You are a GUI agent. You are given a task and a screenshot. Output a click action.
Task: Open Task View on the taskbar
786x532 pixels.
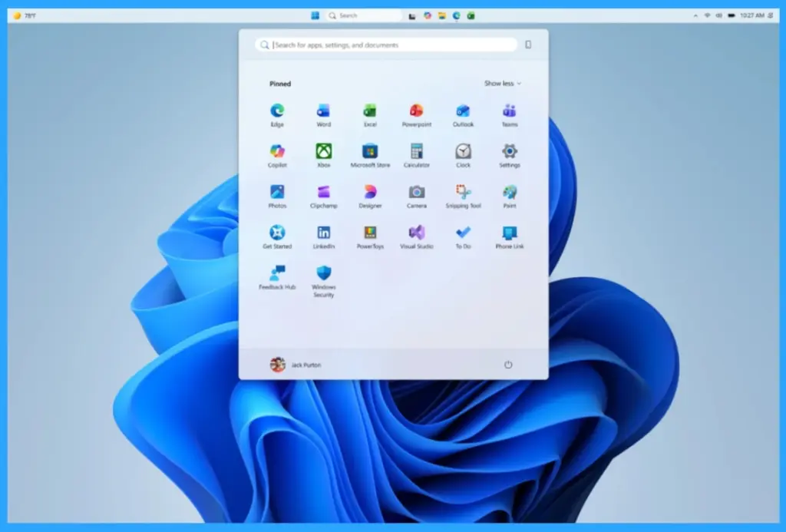[412, 16]
